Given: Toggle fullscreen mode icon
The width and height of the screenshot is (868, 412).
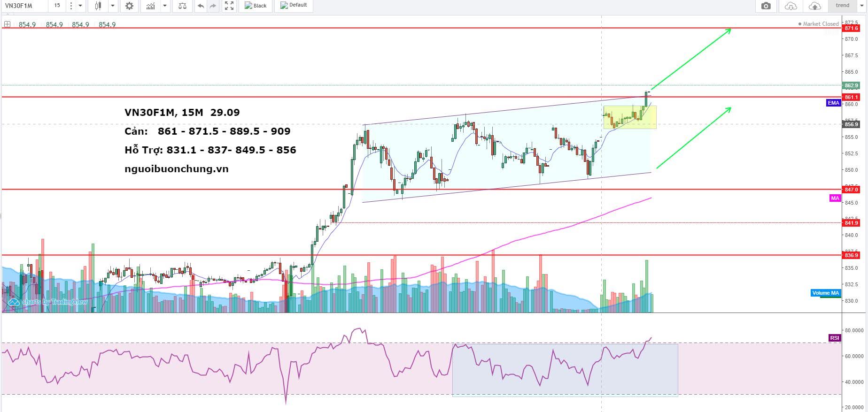Looking at the screenshot, I should [229, 6].
